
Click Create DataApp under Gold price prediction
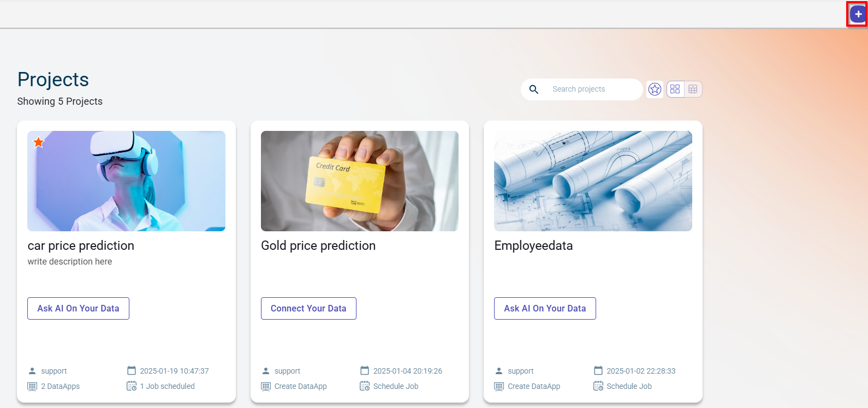300,386
